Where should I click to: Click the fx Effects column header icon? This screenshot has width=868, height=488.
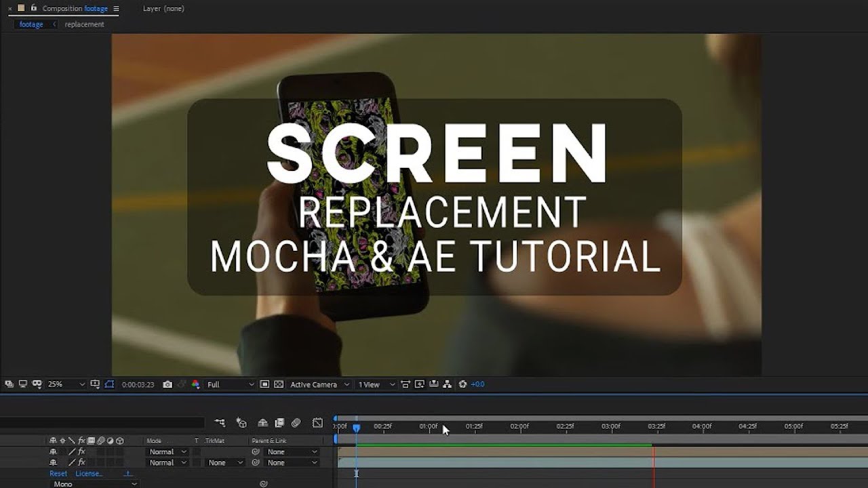81,441
